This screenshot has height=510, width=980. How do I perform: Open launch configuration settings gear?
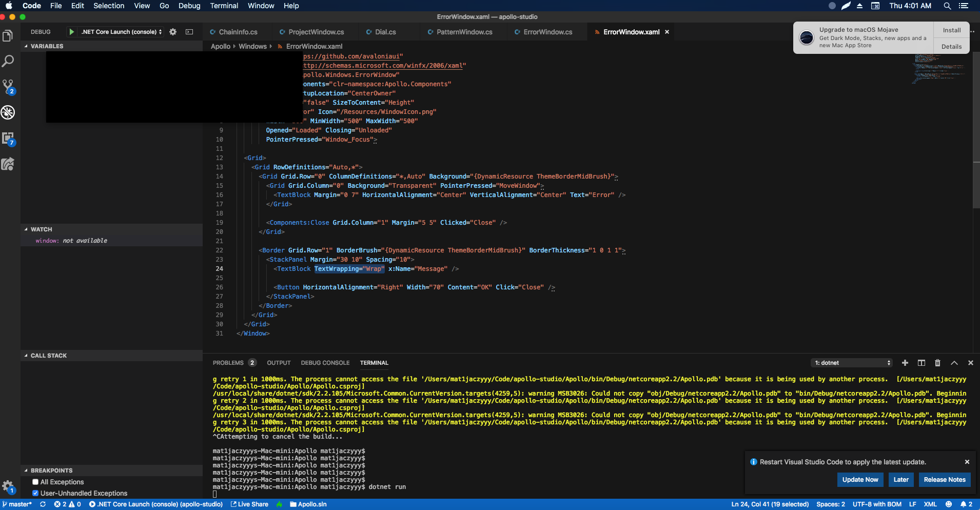tap(173, 31)
